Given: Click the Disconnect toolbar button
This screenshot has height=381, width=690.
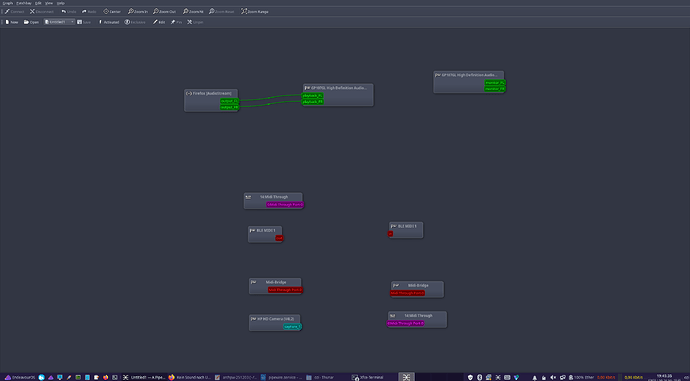Looking at the screenshot, I should 42,11.
